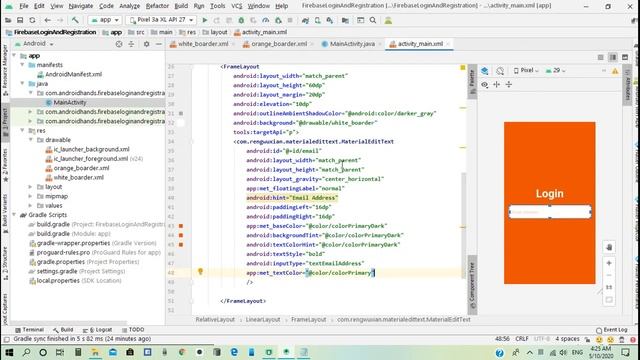640x360 pixels.
Task: Expand the layout folder in tree
Action: 31,187
